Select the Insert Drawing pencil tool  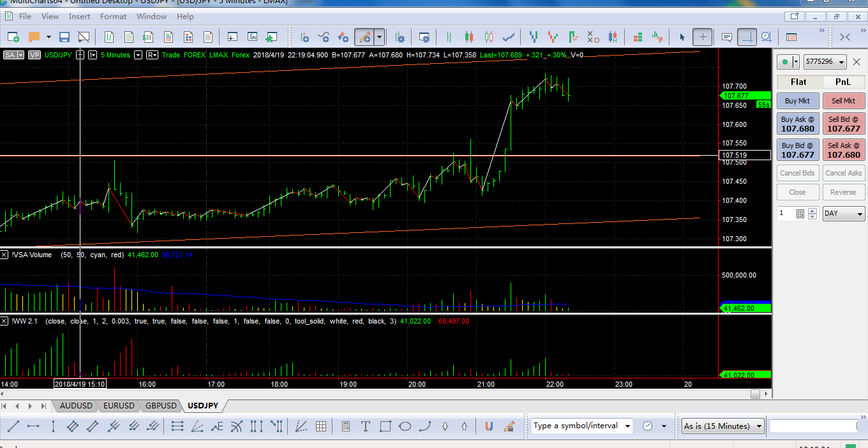(x=364, y=37)
